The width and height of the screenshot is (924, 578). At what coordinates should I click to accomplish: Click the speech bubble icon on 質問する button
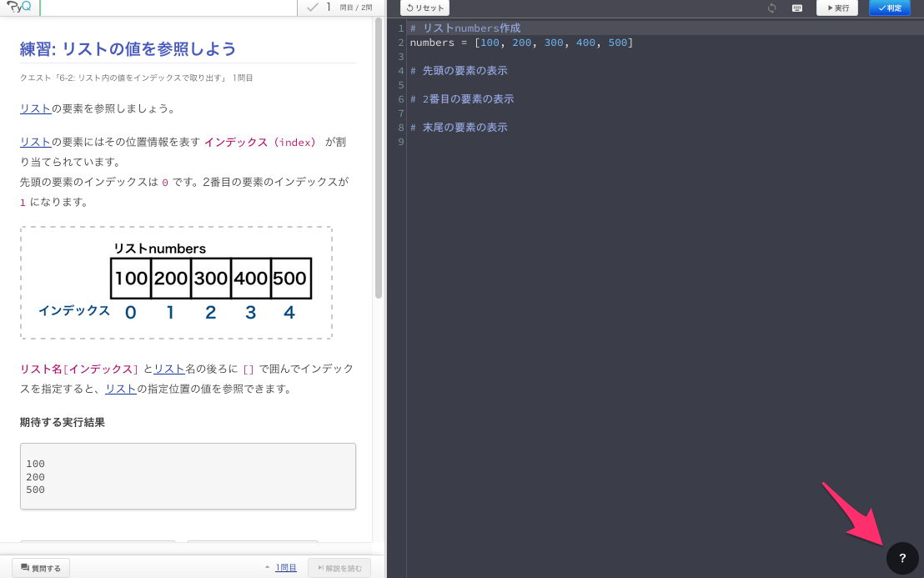tap(25, 566)
